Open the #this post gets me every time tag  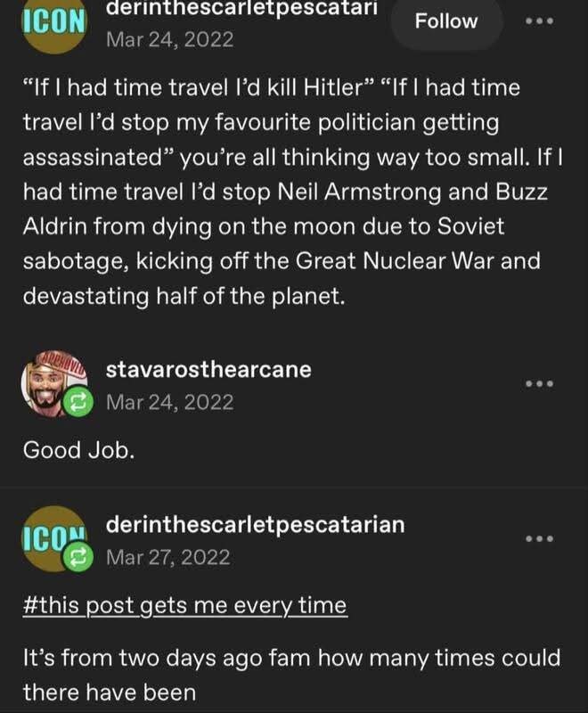184,606
